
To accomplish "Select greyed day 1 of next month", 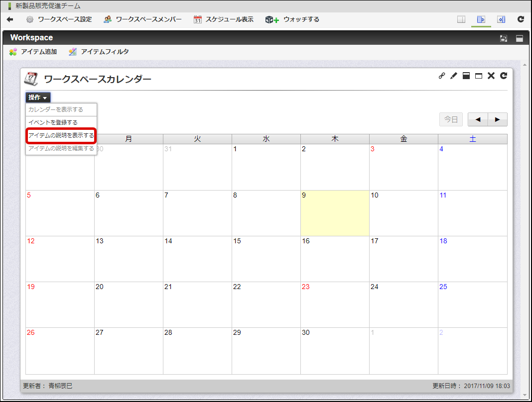I will click(x=403, y=351).
